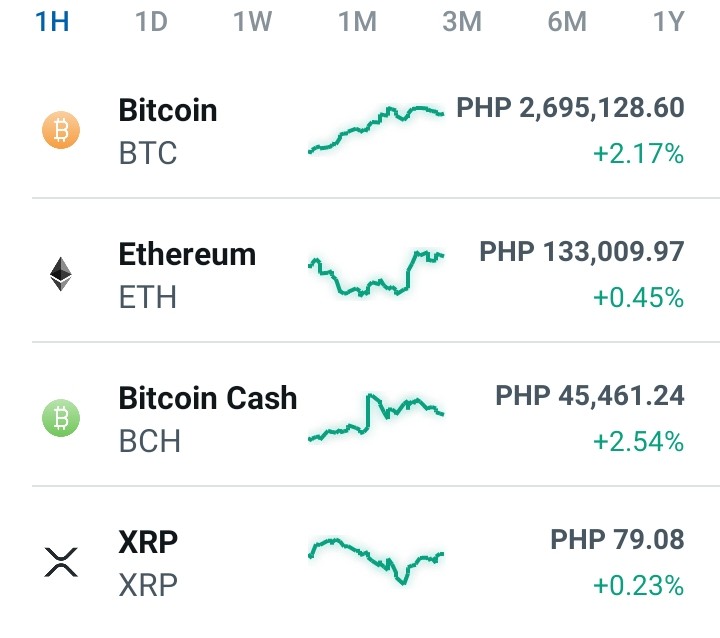This screenshot has width=720, height=638.
Task: Tap the XRP +0.23% change value
Action: click(638, 585)
